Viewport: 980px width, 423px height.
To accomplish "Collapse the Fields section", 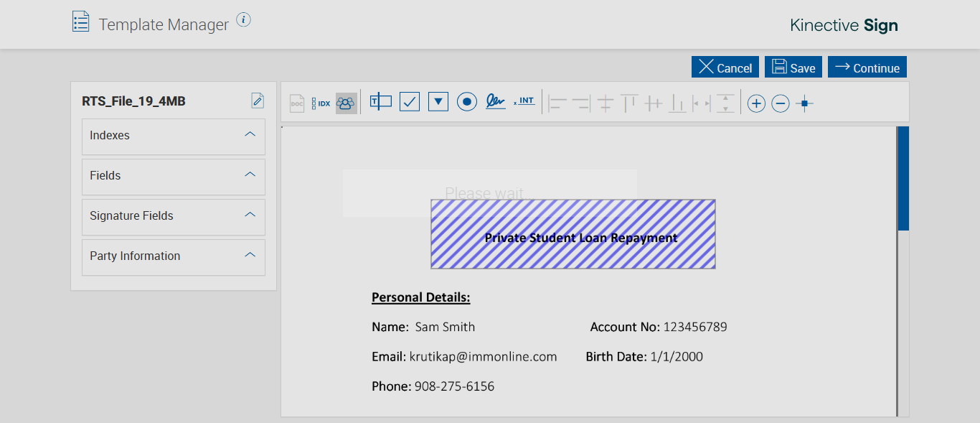I will click(x=250, y=175).
